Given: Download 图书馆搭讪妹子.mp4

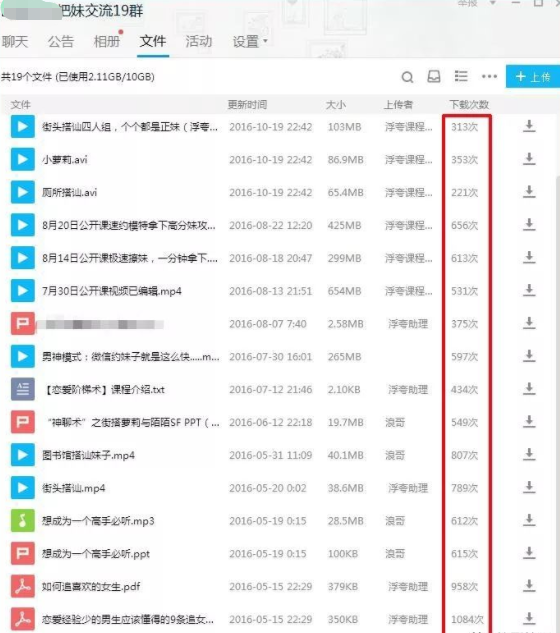Looking at the screenshot, I should pos(529,455).
